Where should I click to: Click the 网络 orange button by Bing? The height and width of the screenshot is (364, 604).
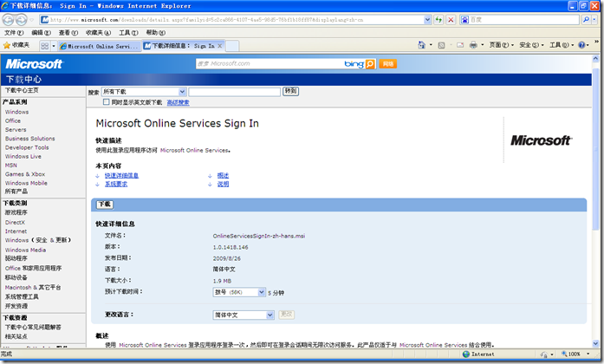point(388,64)
